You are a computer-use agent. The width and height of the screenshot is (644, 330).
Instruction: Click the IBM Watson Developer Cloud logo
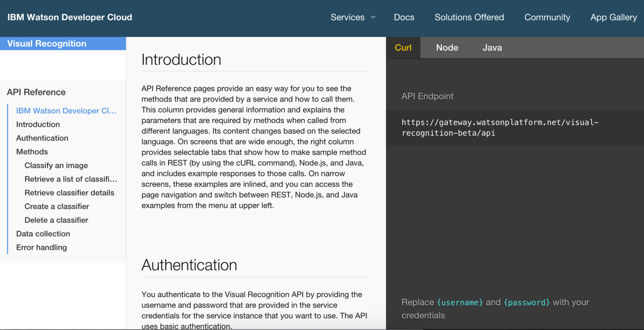(70, 17)
